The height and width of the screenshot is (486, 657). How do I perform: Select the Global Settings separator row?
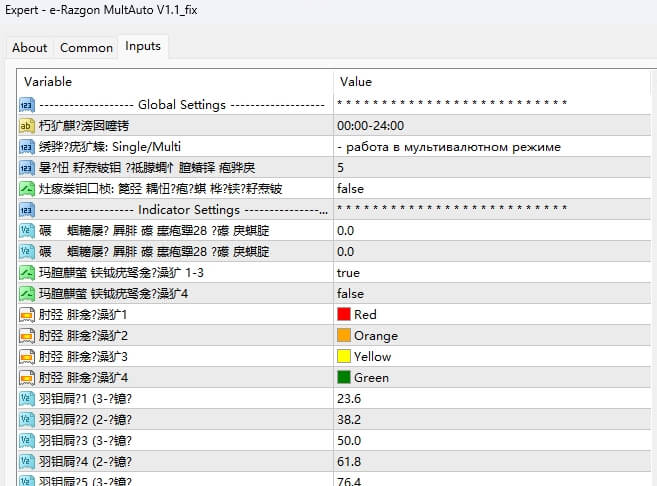[334, 105]
